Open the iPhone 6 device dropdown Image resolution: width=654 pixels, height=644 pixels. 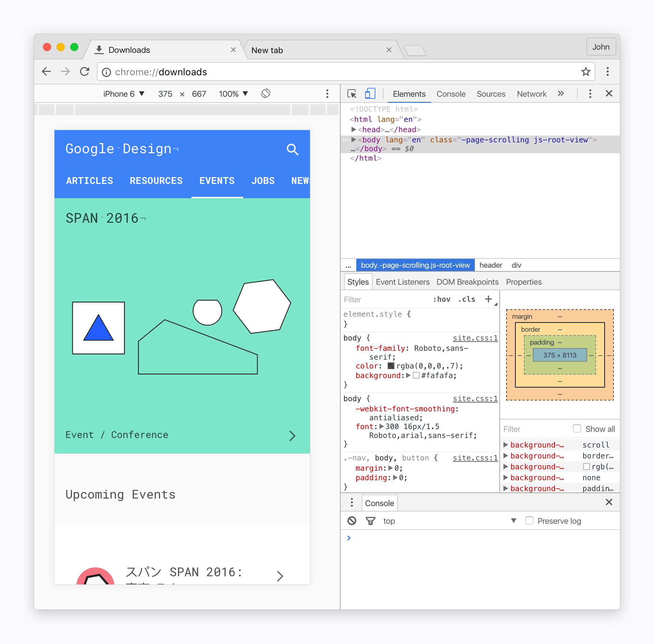click(124, 94)
